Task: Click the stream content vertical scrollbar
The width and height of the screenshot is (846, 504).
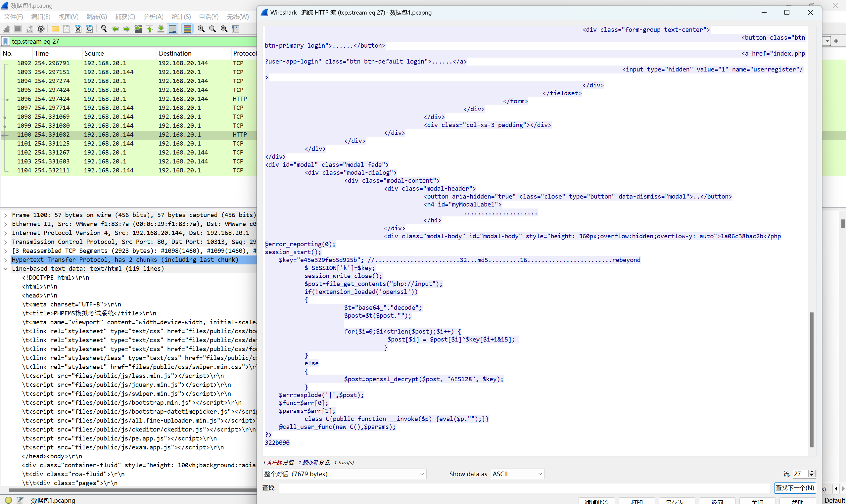Action: (812, 379)
